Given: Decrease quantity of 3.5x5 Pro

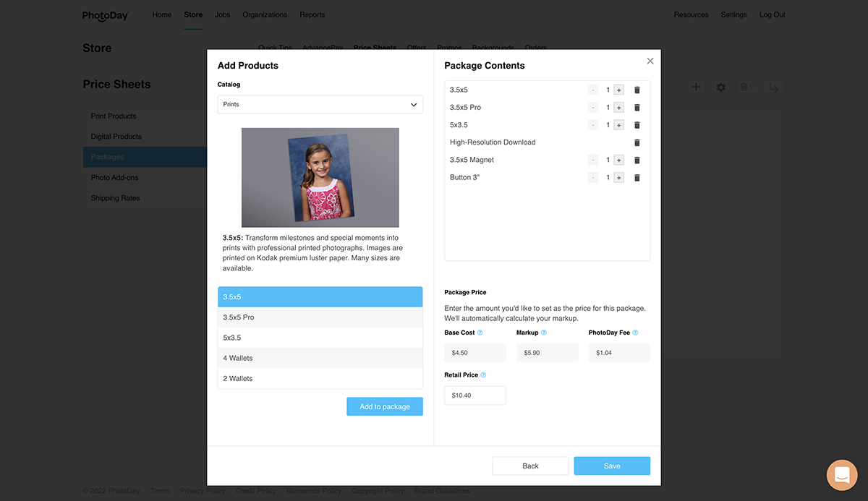Looking at the screenshot, I should click(x=593, y=108).
